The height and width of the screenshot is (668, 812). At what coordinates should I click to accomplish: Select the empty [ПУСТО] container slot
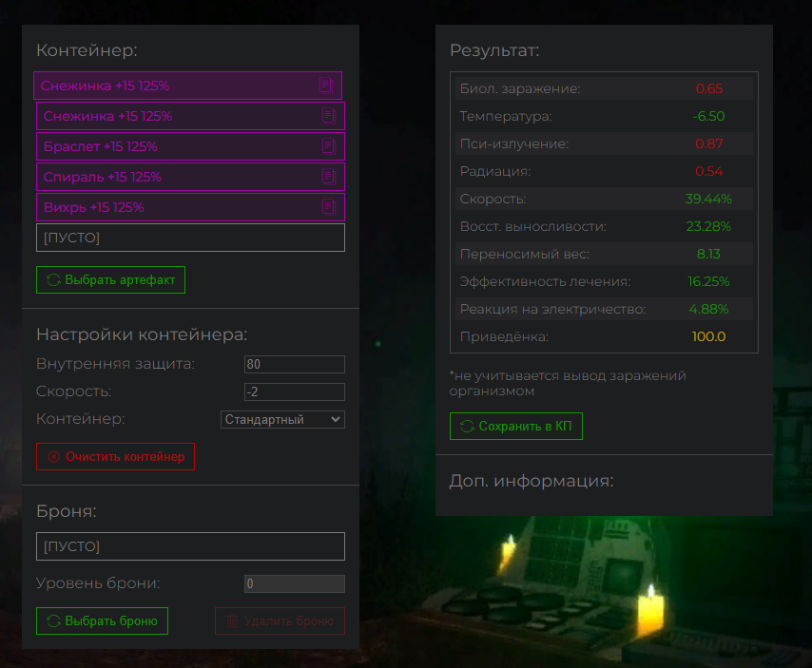190,238
